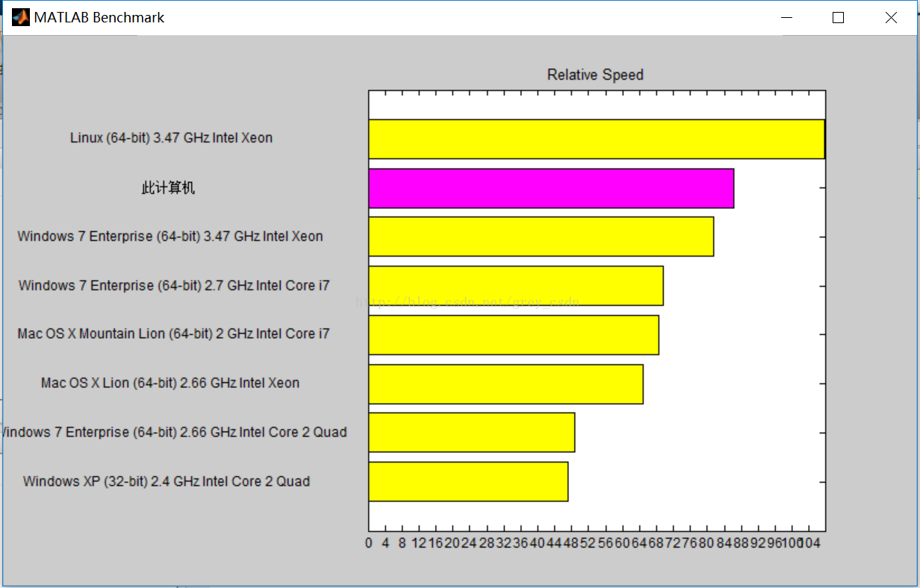Click the x-axis tick label 0
Screen dimensions: 920x588
(369, 543)
